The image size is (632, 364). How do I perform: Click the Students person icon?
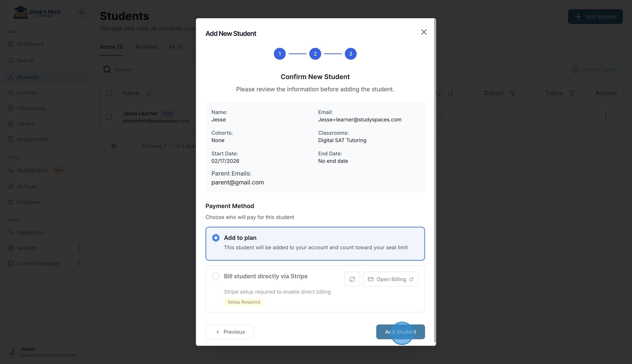pos(11,77)
